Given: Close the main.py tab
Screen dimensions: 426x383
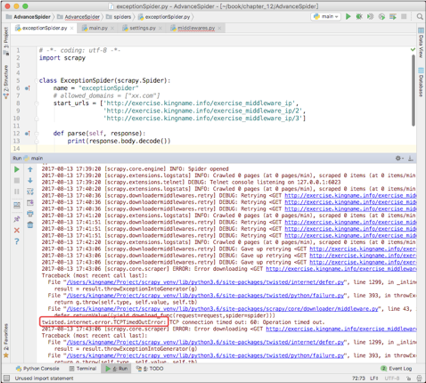Looking at the screenshot, I should tap(112, 28).
